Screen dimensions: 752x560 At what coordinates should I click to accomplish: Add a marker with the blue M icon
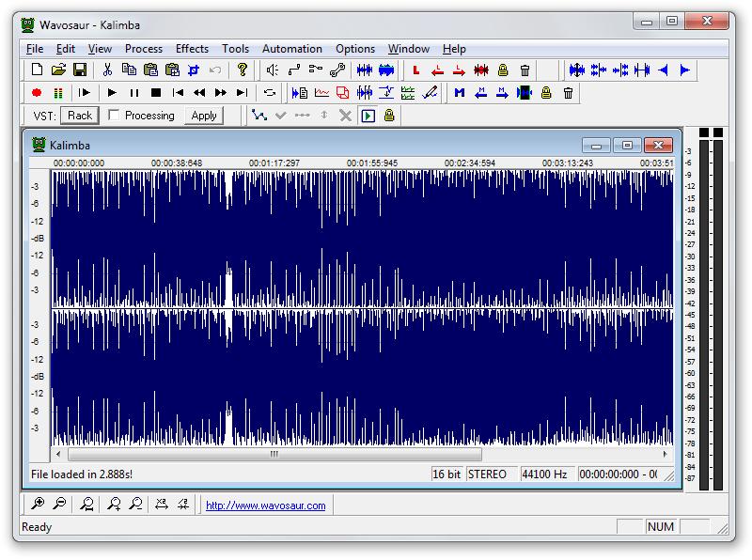coord(460,92)
